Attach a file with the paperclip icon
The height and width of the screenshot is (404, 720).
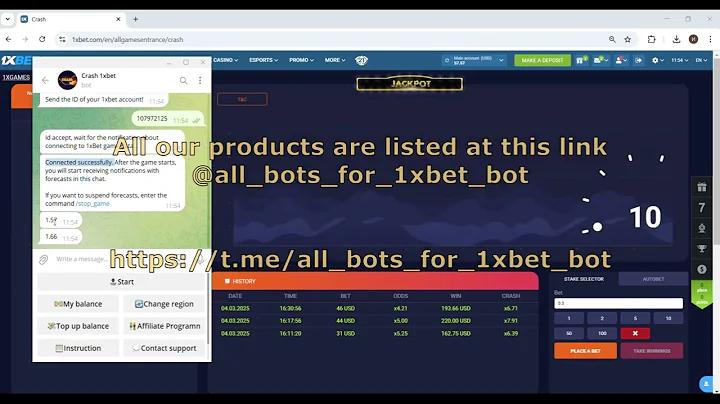point(44,259)
